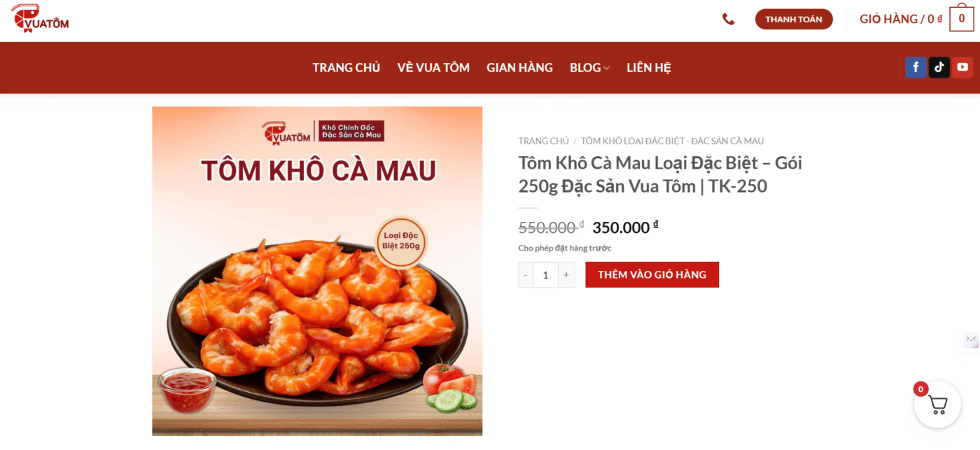
Task: Increase quantity with the plus button
Action: [566, 274]
